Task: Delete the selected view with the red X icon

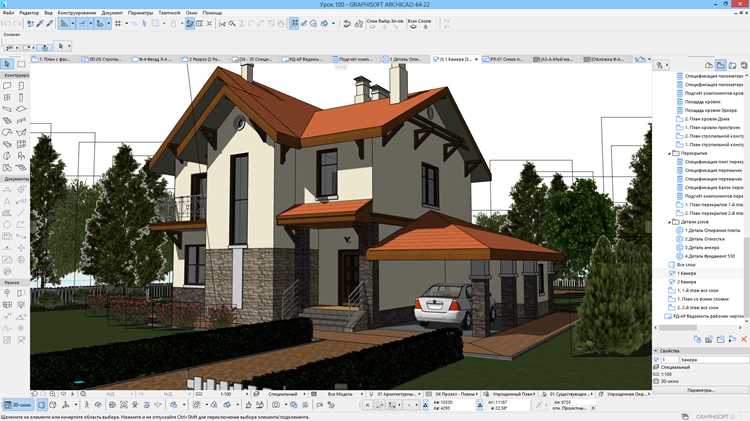Action: point(744,339)
